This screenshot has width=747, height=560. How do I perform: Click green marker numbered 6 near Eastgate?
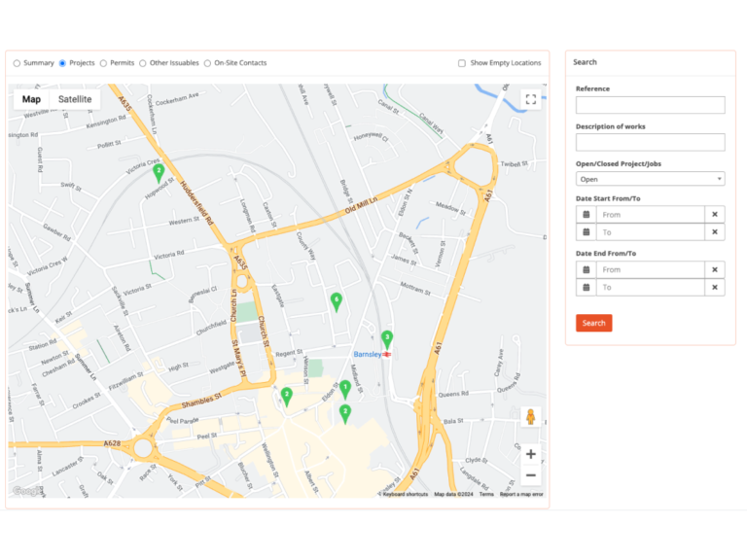[337, 302]
